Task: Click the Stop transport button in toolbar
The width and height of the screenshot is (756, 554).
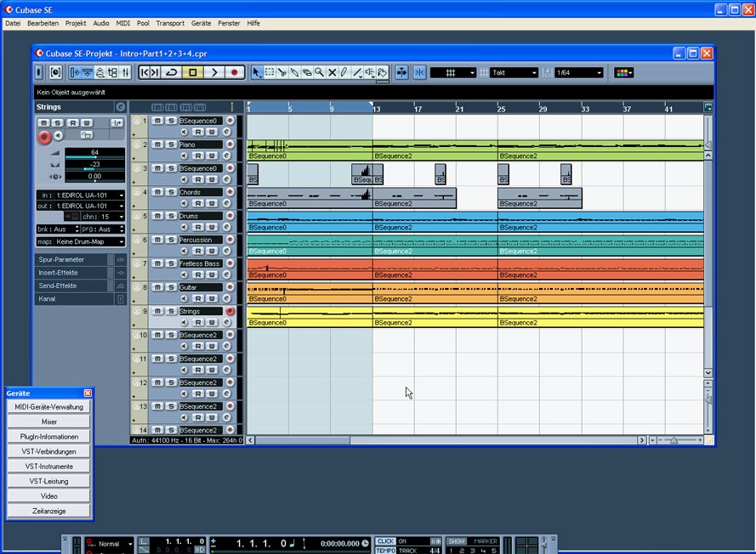Action: [193, 73]
